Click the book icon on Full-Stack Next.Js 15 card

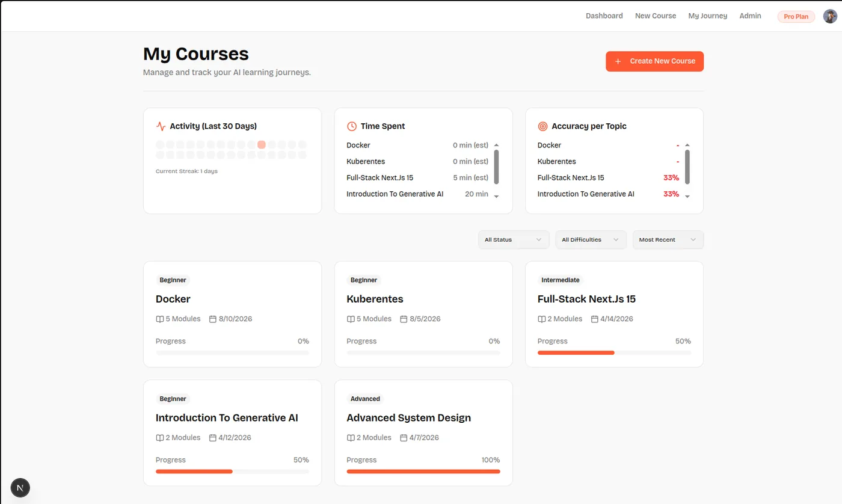point(541,319)
